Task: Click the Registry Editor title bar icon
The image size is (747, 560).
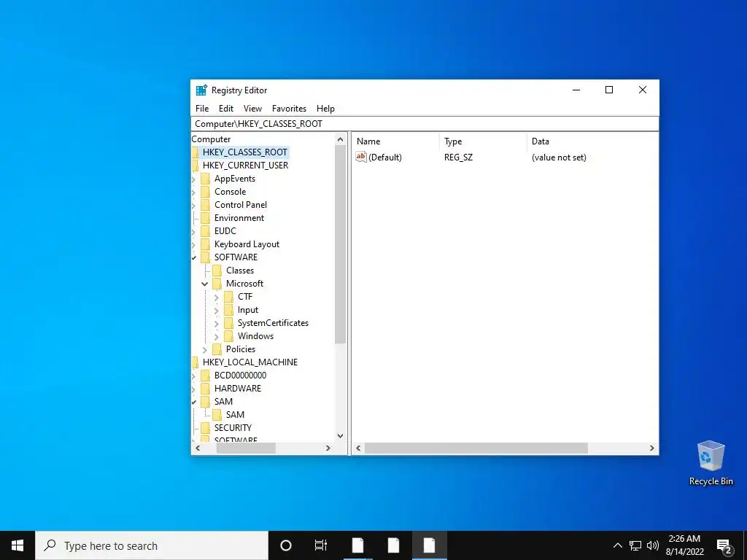Action: coord(201,90)
